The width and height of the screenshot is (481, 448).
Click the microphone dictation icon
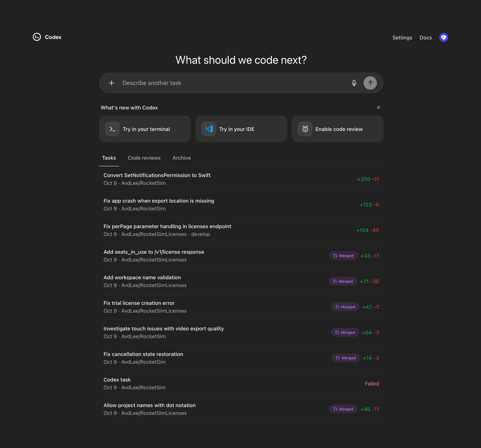click(x=354, y=83)
